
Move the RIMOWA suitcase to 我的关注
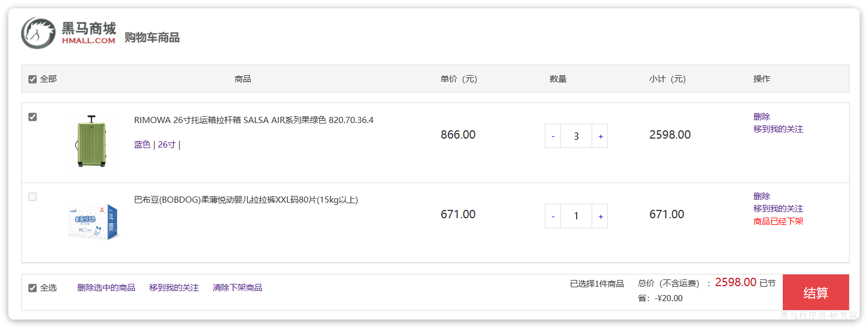[x=778, y=129]
